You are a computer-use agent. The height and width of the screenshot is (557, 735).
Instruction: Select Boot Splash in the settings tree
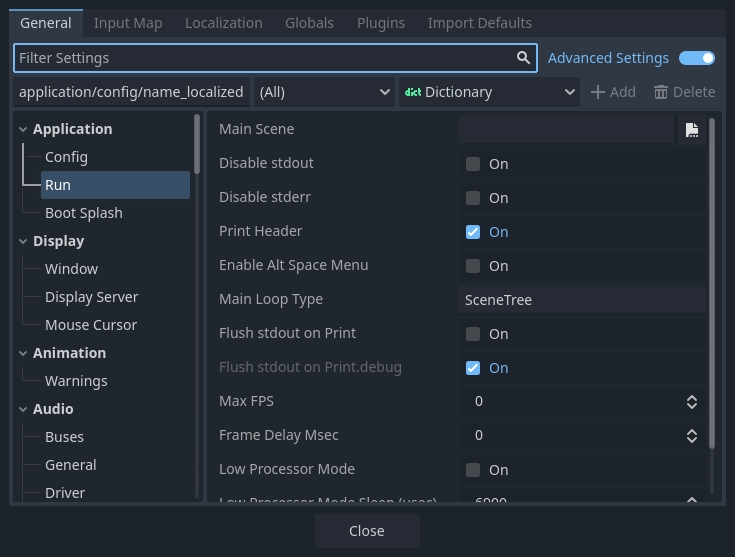tap(84, 213)
